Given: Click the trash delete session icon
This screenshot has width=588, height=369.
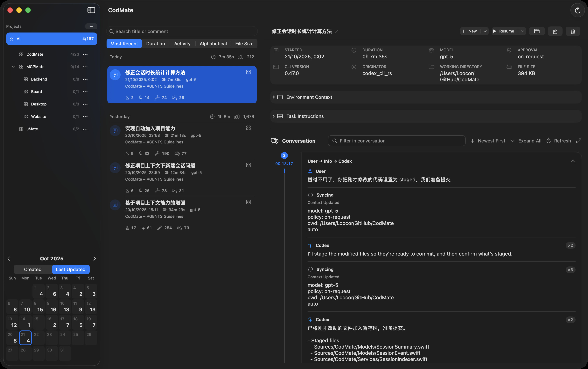Looking at the screenshot, I should [x=573, y=31].
